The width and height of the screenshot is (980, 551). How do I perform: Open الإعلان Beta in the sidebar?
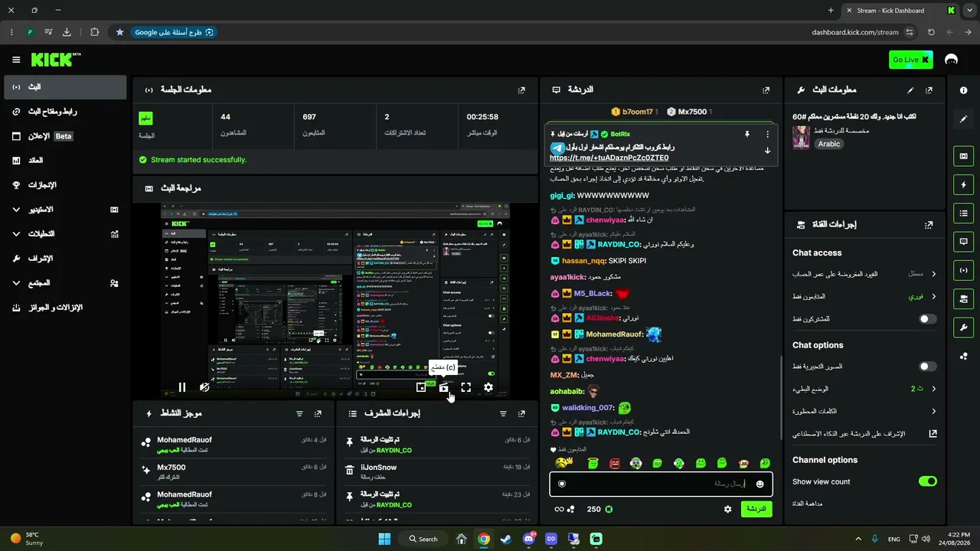65,136
